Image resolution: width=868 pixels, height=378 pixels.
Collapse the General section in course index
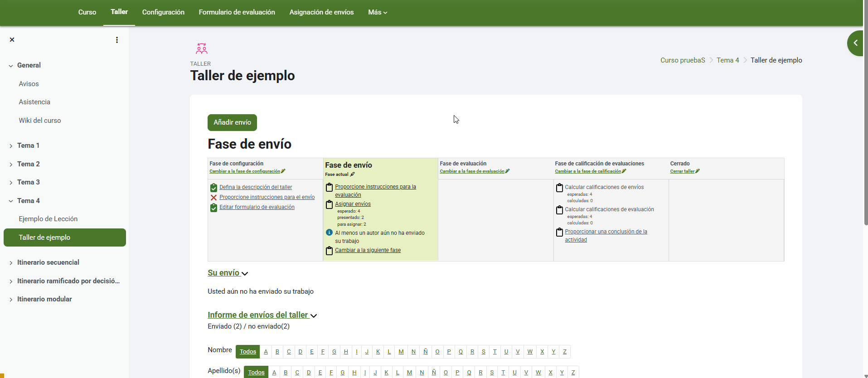pos(11,66)
